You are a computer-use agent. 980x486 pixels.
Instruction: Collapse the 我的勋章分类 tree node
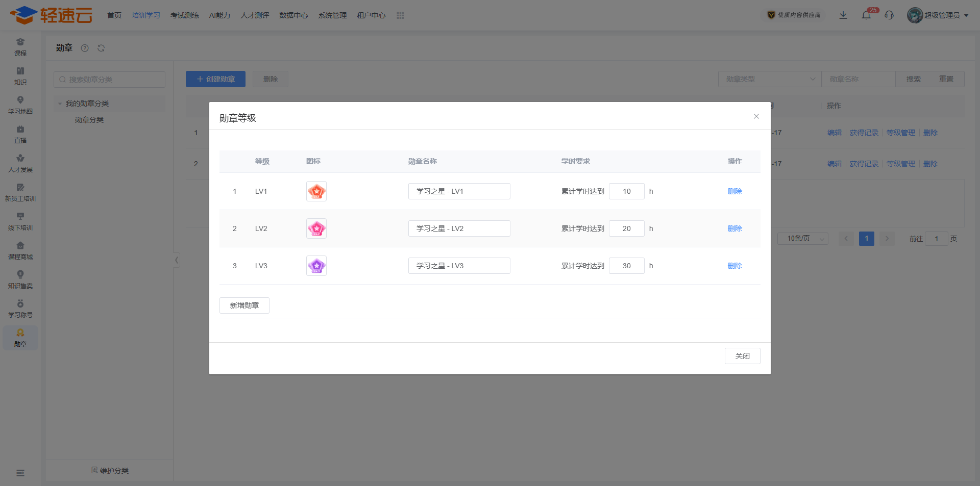tap(60, 104)
